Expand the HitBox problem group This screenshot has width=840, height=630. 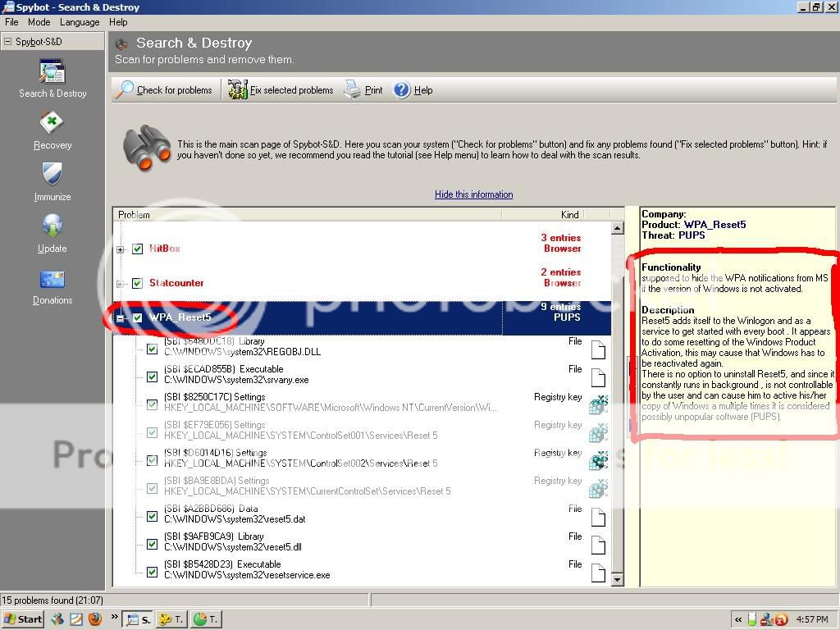pyautogui.click(x=121, y=249)
